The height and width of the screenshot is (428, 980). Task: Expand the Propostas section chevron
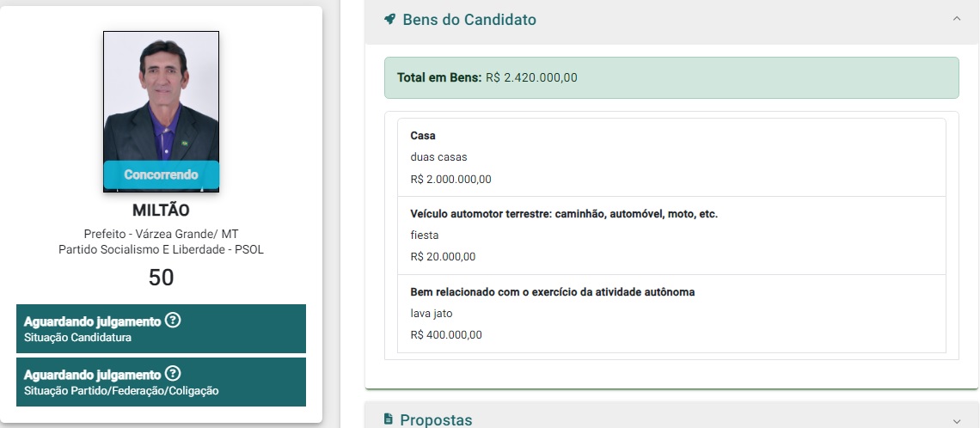point(957,419)
